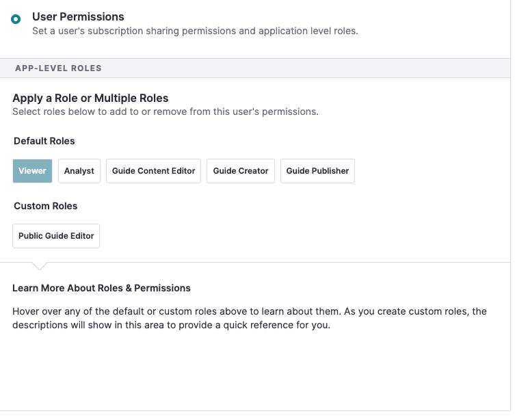Click the User Permissions step circle icon
Viewport: 515px width, 420px height.
click(x=16, y=19)
